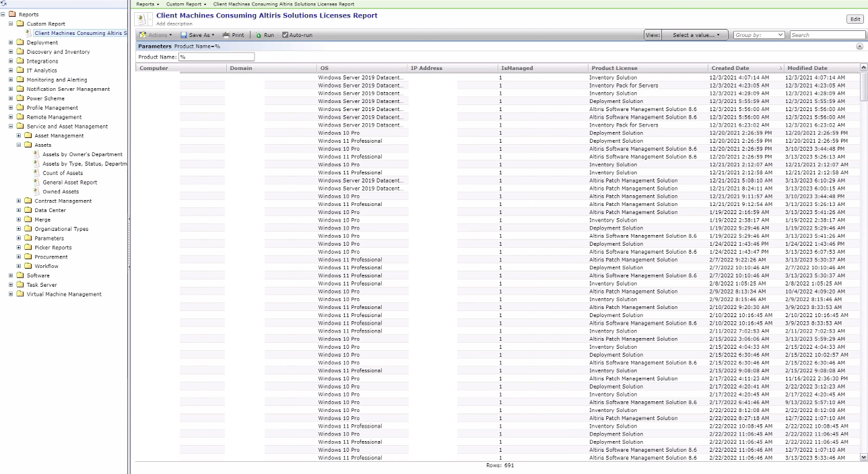The height and width of the screenshot is (474, 868).
Task: Select the Integrations folder
Action: (x=42, y=61)
